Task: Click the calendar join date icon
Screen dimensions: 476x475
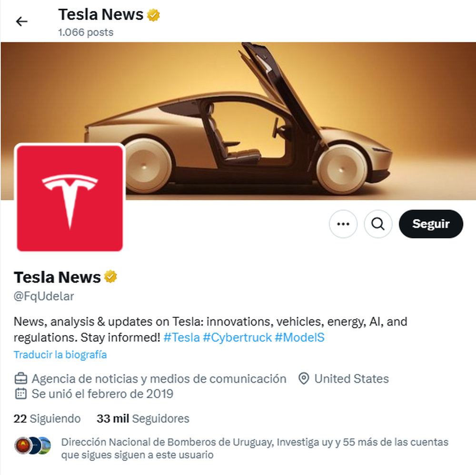Action: 21,394
